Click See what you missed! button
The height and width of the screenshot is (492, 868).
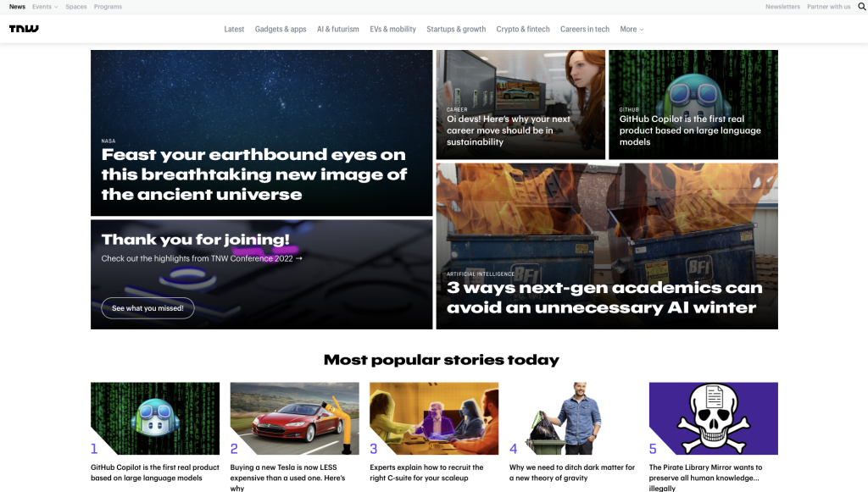pos(147,308)
